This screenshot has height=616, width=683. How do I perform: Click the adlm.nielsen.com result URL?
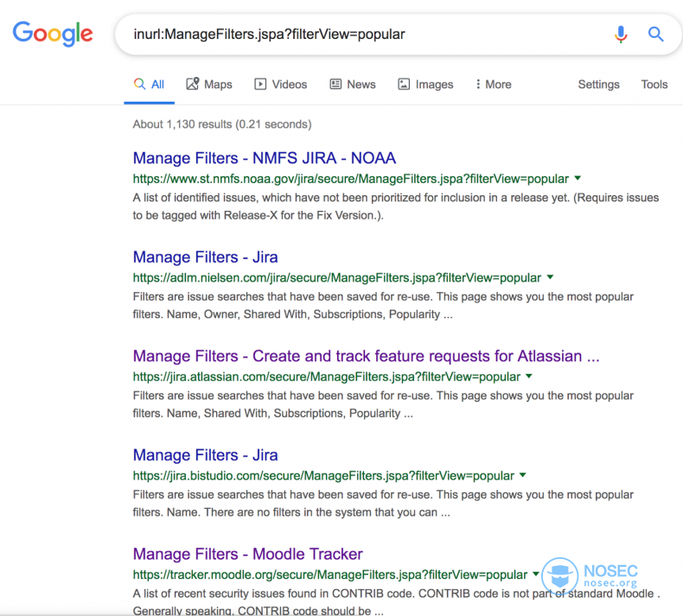pyautogui.click(x=336, y=277)
